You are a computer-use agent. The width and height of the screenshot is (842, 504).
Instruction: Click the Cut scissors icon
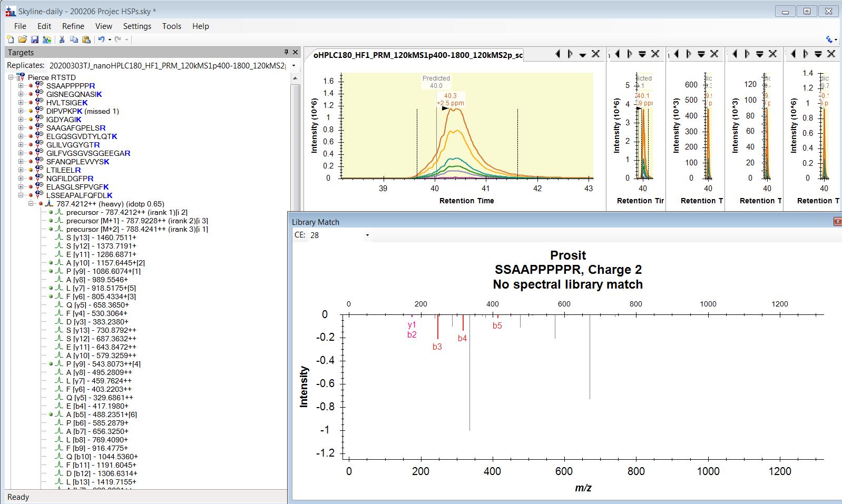click(62, 39)
